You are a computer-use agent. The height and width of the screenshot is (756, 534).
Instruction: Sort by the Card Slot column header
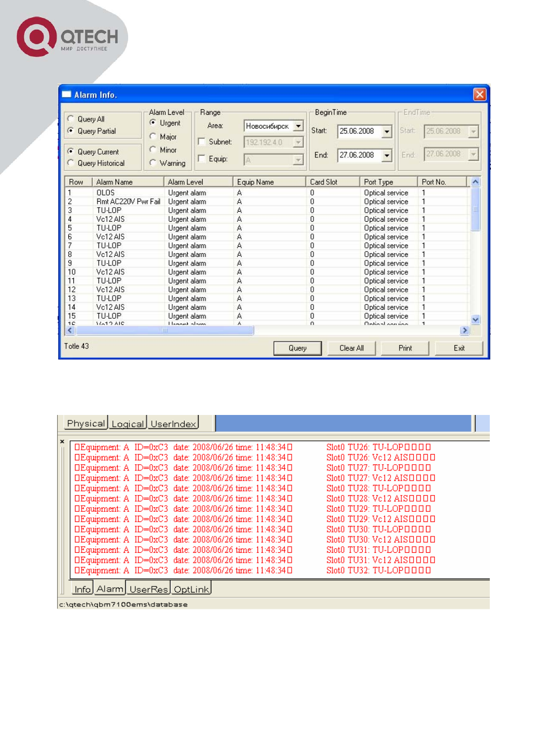(x=334, y=182)
